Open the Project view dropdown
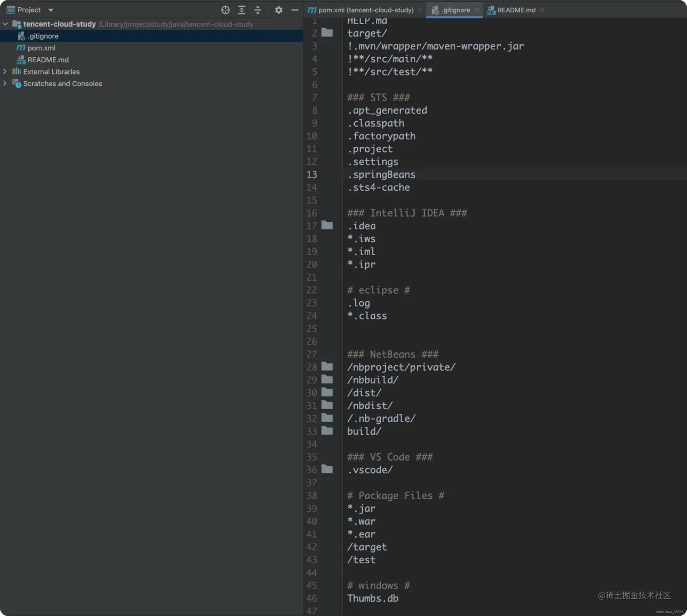The height and width of the screenshot is (616, 687). pos(50,10)
